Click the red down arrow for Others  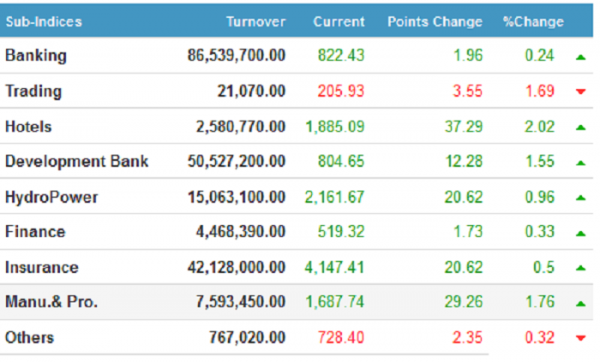point(580,338)
